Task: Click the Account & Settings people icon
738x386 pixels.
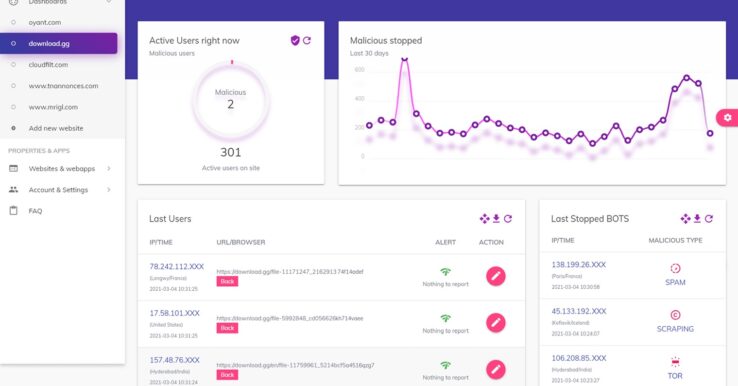Action: 13,189
